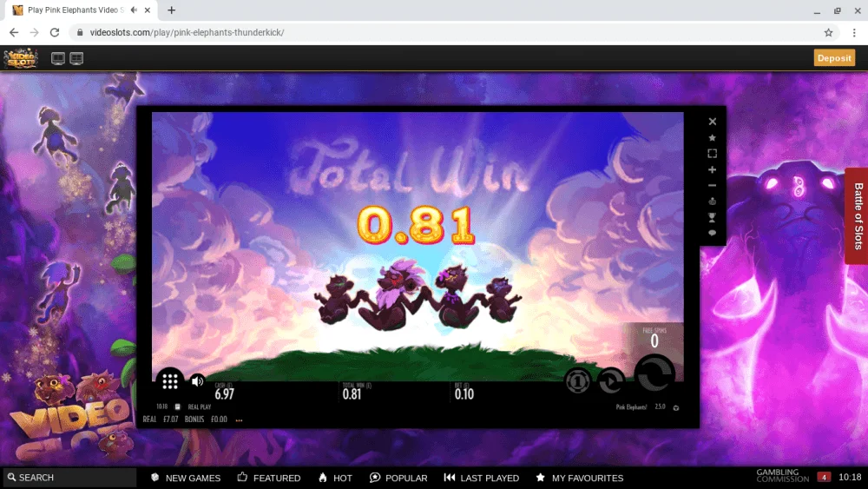Viewport: 868px width, 489px height.
Task: Open MY FAVOURITES list
Action: pyautogui.click(x=579, y=478)
